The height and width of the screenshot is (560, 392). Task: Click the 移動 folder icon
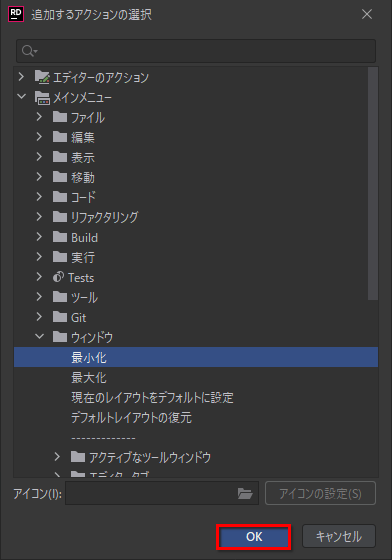[60, 177]
